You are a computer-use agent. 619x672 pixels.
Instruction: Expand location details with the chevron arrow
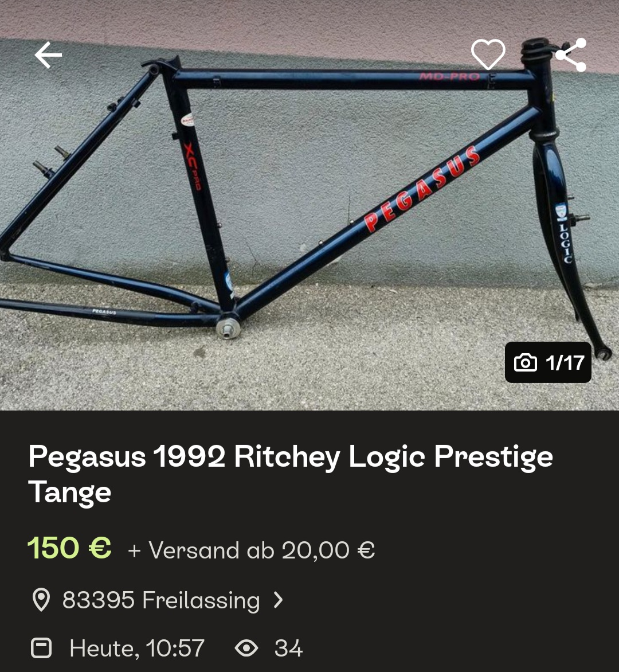(x=279, y=600)
